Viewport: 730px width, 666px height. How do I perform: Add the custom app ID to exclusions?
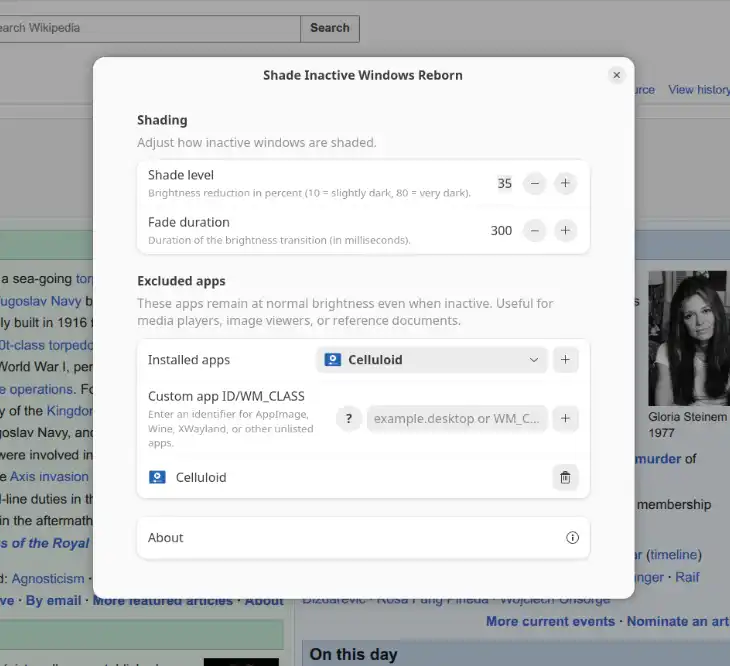pos(565,419)
